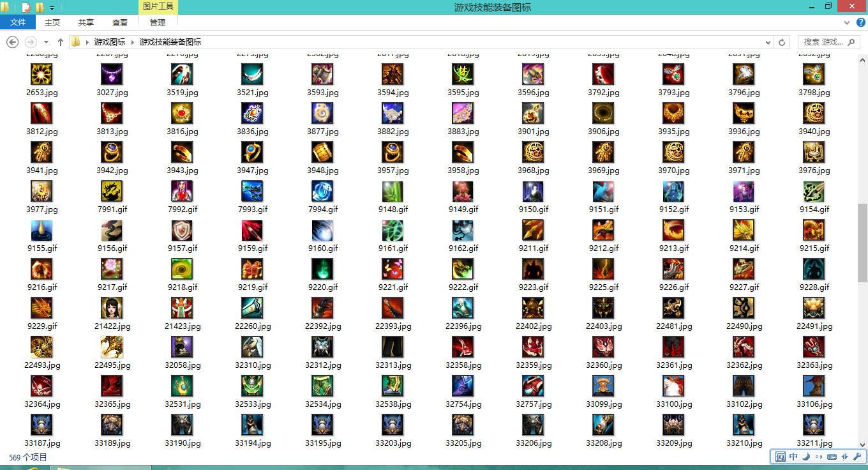Select the 32531.jpg amulet icon

pyautogui.click(x=182, y=386)
